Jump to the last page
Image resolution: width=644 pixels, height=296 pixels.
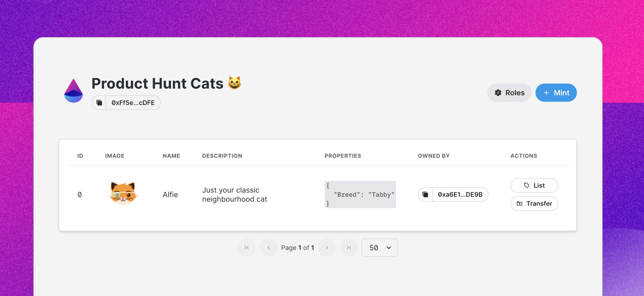(349, 248)
